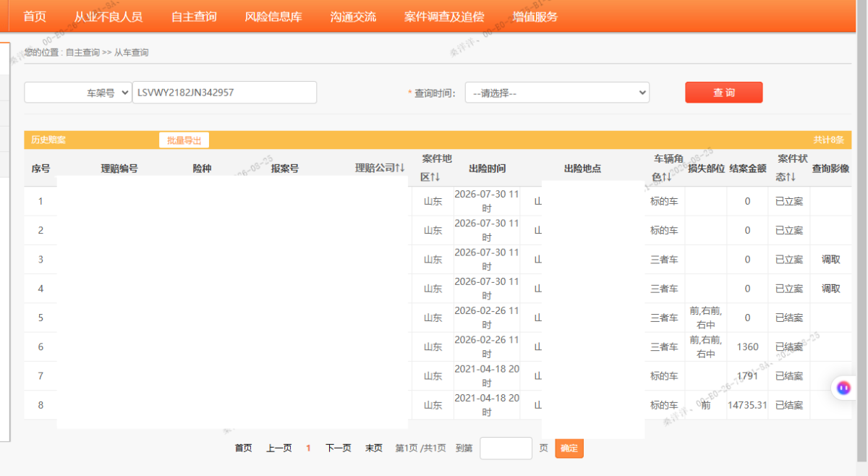Screen dimensions: 868x476
Task: Click breadcrumb 自主查询 >> 从车查询
Action: 107,53
